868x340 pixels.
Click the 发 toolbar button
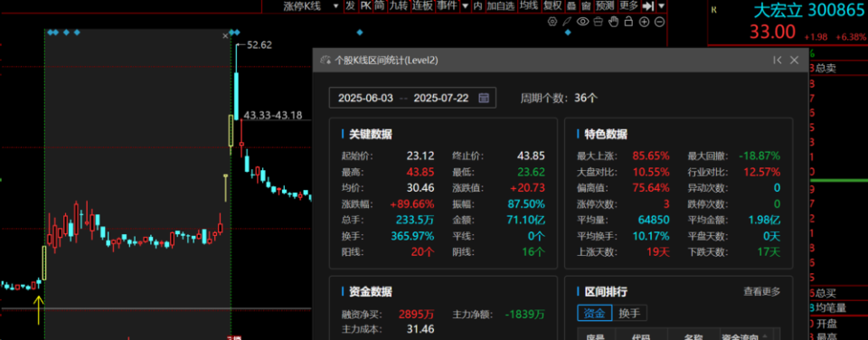point(351,5)
